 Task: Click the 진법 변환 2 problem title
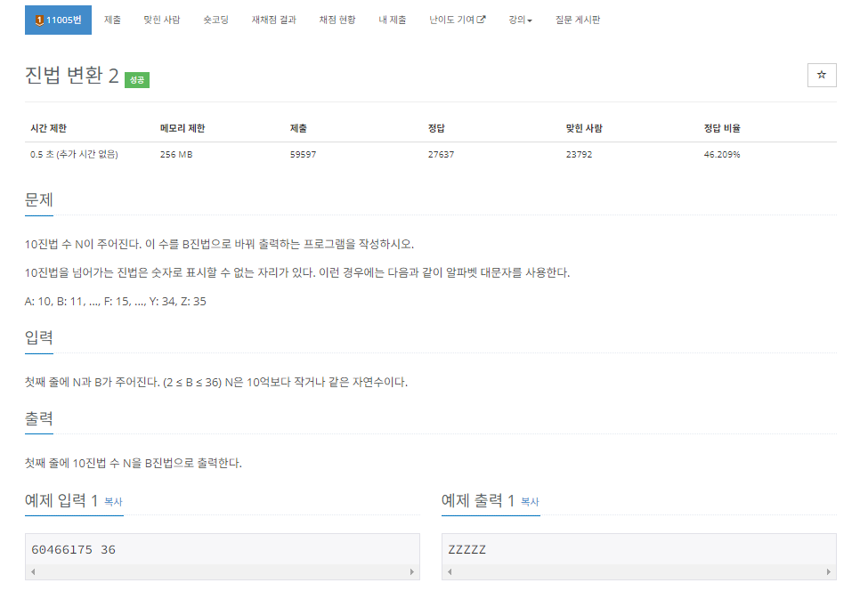pos(72,76)
